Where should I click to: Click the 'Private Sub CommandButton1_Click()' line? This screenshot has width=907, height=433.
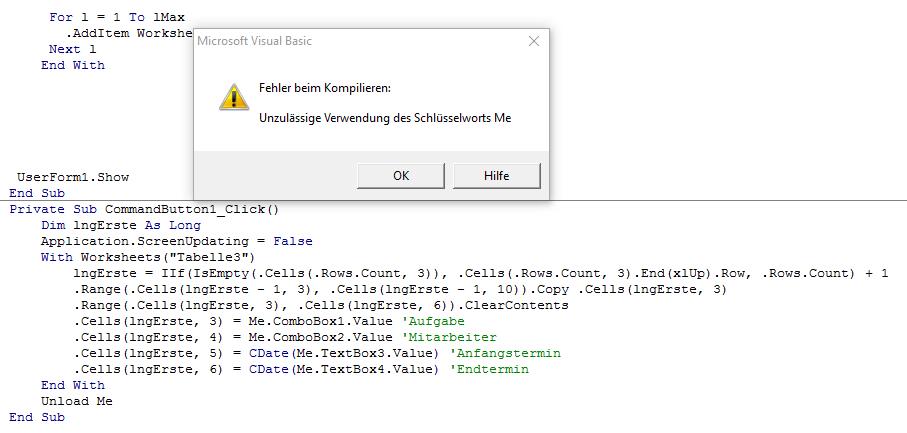click(144, 209)
